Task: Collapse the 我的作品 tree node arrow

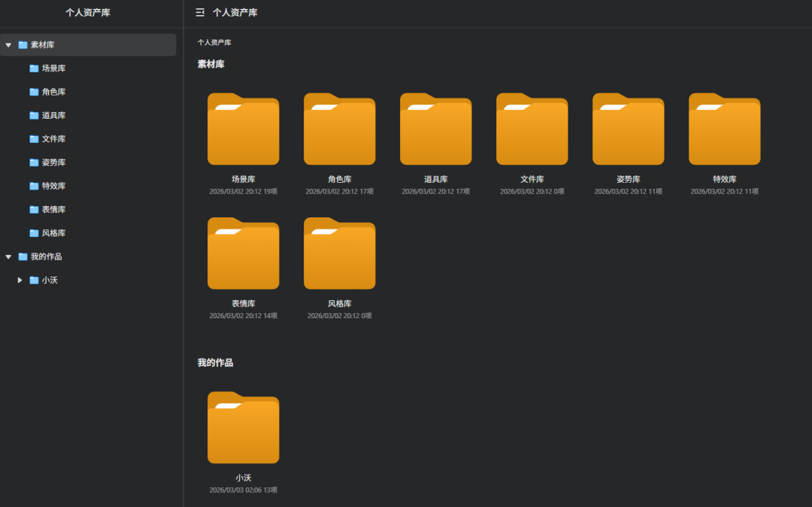Action: point(8,257)
